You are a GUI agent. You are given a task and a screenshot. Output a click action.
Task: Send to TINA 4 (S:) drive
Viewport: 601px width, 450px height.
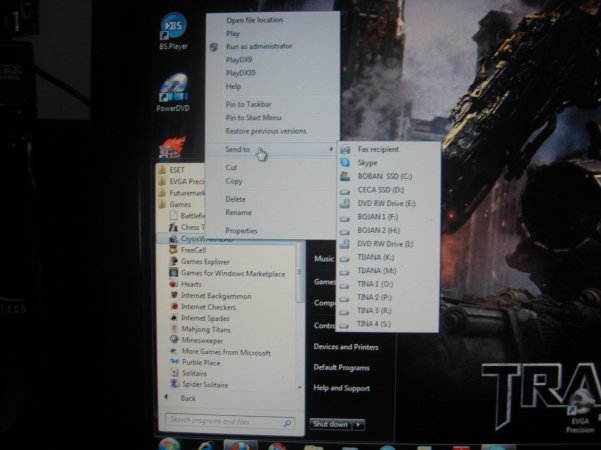[x=388, y=324]
